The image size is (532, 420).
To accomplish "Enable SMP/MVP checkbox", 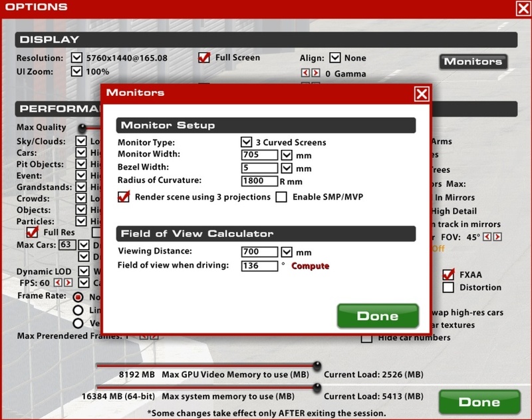I will pyautogui.click(x=281, y=197).
